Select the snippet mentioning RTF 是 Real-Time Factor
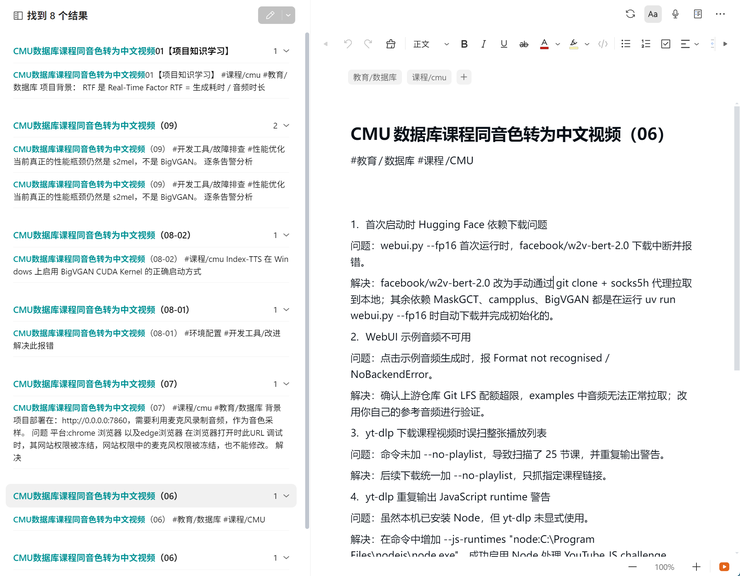The width and height of the screenshot is (740, 576). (151, 81)
